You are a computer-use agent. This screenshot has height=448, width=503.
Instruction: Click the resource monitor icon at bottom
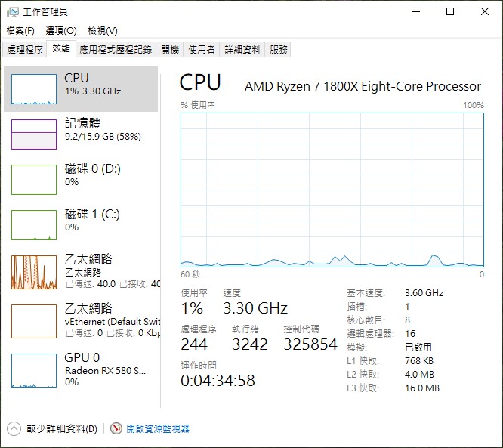point(116,428)
